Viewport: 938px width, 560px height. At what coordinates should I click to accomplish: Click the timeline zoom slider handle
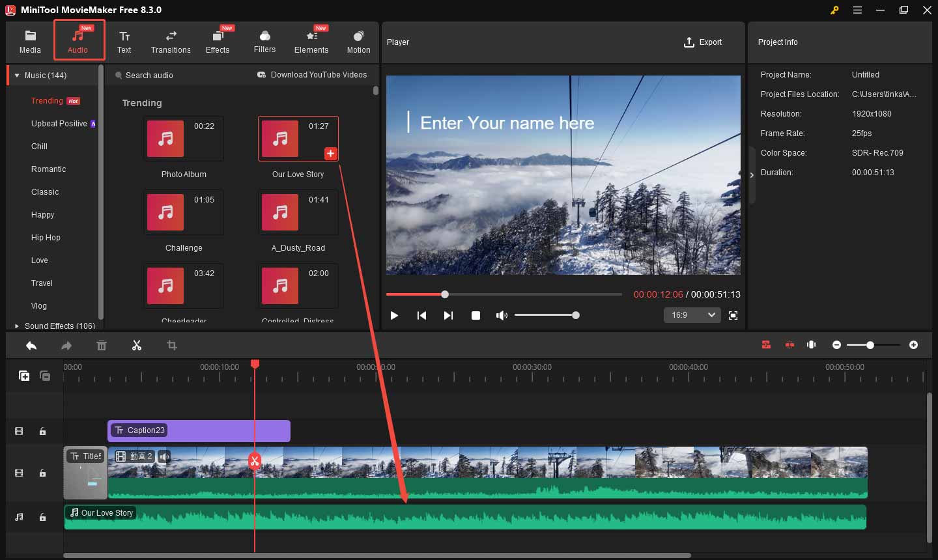pyautogui.click(x=870, y=345)
